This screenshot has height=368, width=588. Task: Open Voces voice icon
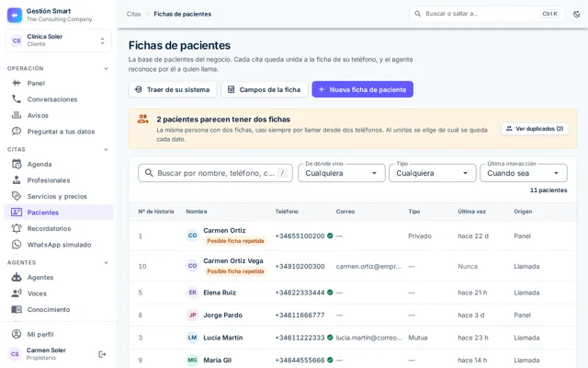17,293
